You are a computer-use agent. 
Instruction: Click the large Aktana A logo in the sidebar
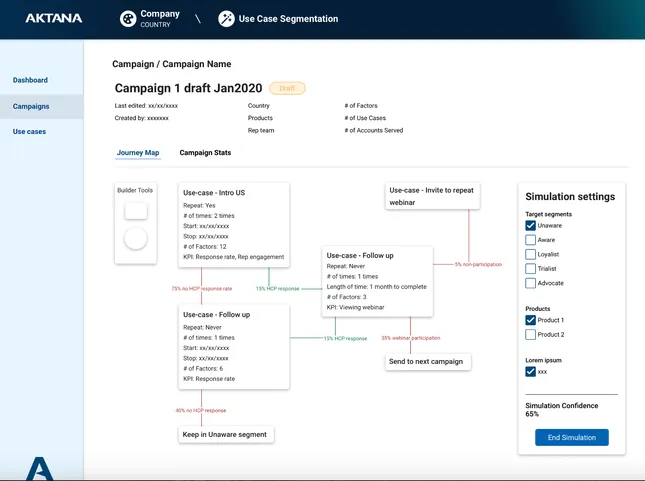pyautogui.click(x=39, y=468)
